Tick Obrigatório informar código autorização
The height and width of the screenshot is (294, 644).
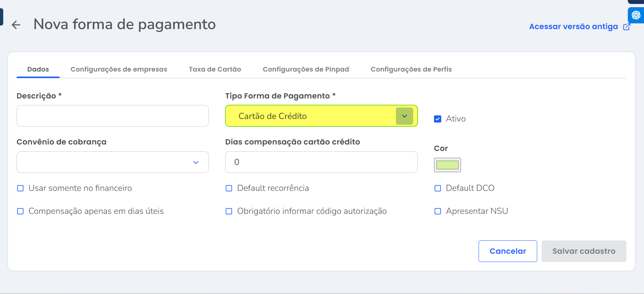(x=229, y=211)
